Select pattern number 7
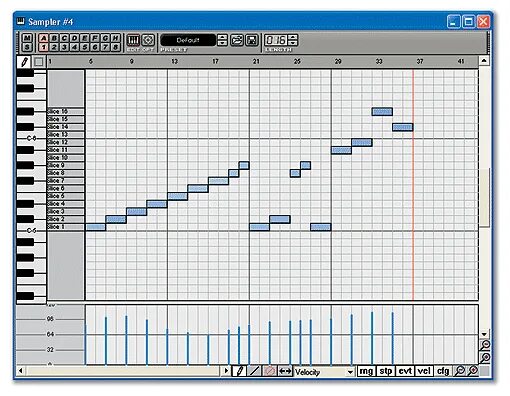 pyautogui.click(x=105, y=47)
